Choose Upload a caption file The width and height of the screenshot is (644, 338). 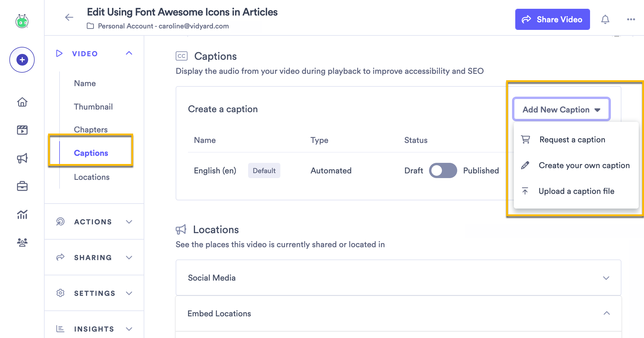pyautogui.click(x=576, y=191)
